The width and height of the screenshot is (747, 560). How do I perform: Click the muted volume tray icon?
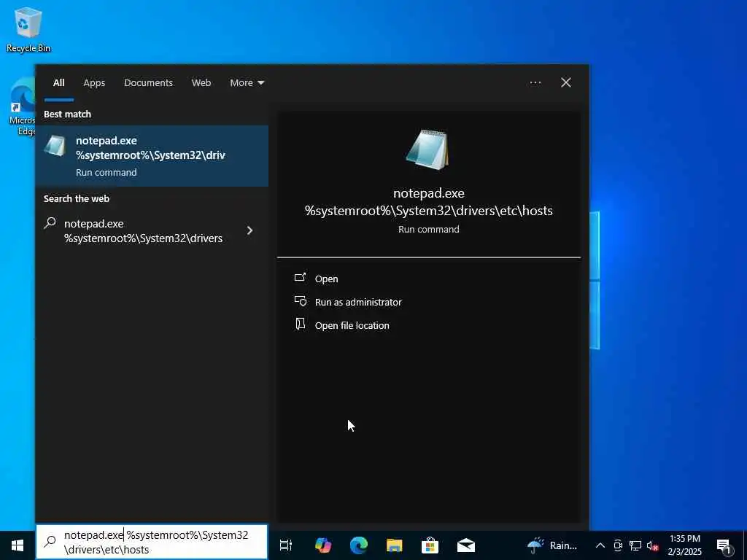click(653, 545)
